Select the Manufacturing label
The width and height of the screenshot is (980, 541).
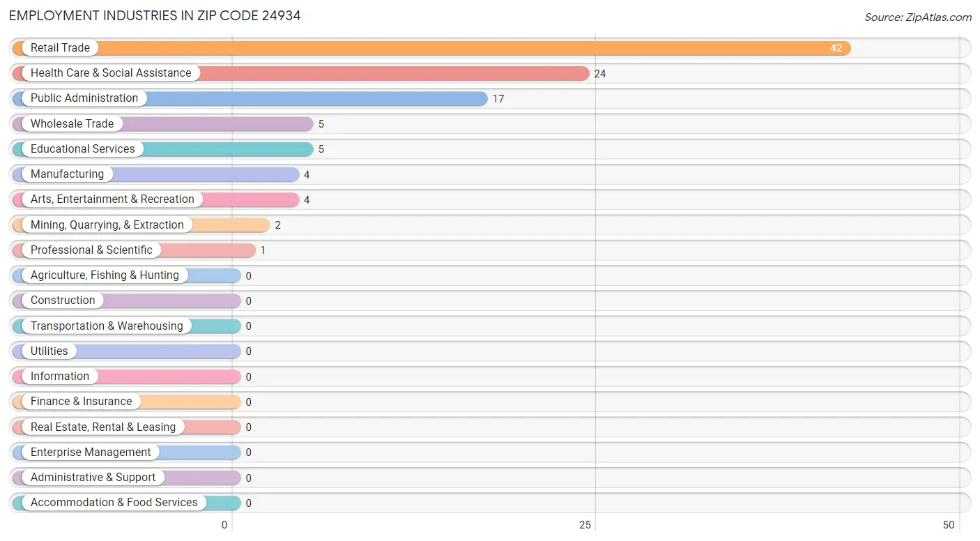pyautogui.click(x=67, y=174)
